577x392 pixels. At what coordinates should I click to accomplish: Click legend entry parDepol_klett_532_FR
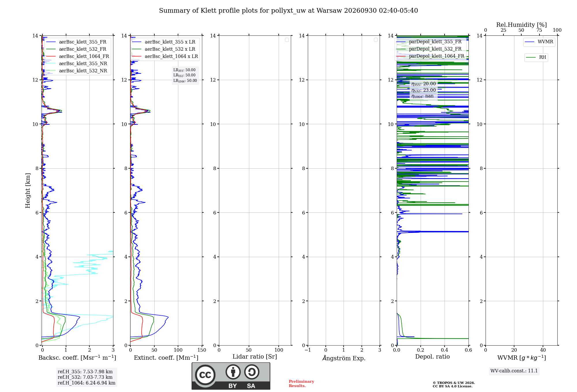[429, 49]
